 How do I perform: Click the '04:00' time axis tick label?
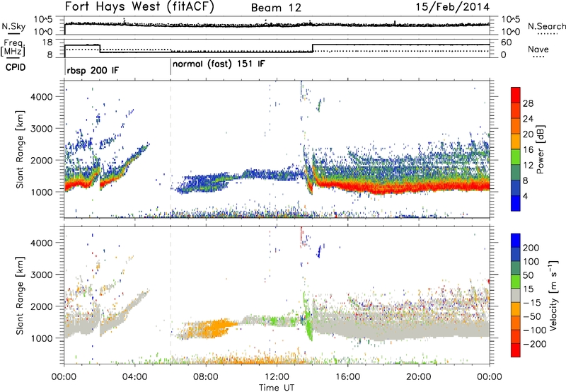(135, 377)
